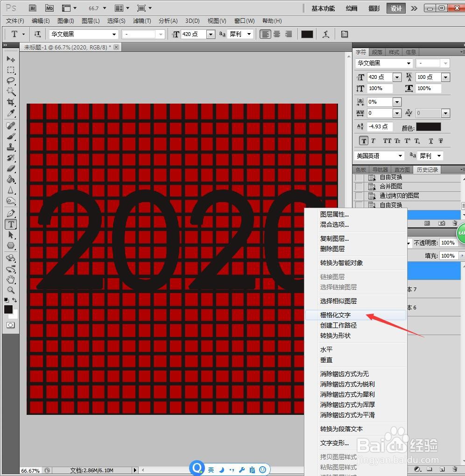Choose 混合选项... from context menu
Viewport: 465px width, 476px height.
[x=356, y=224]
